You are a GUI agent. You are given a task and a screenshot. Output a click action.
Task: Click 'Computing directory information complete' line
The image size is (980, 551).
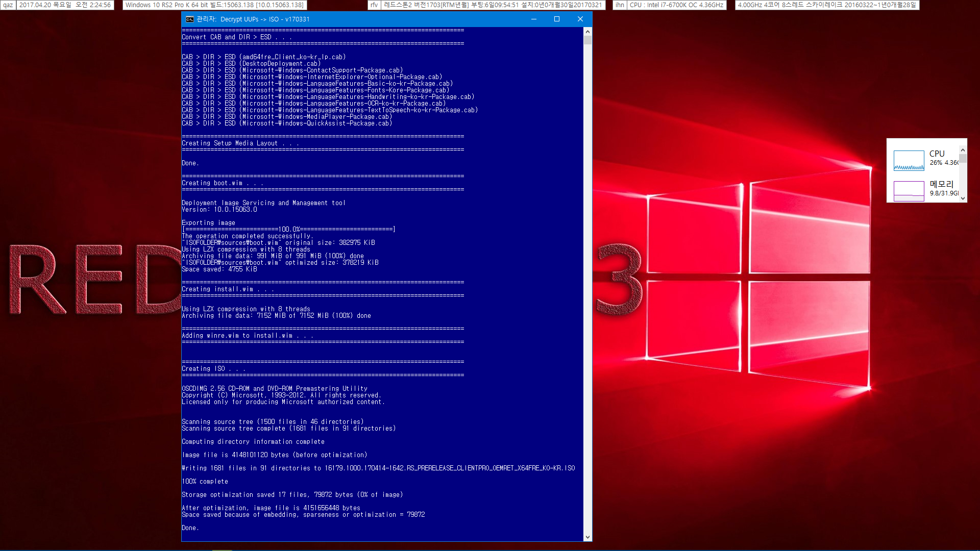click(253, 442)
